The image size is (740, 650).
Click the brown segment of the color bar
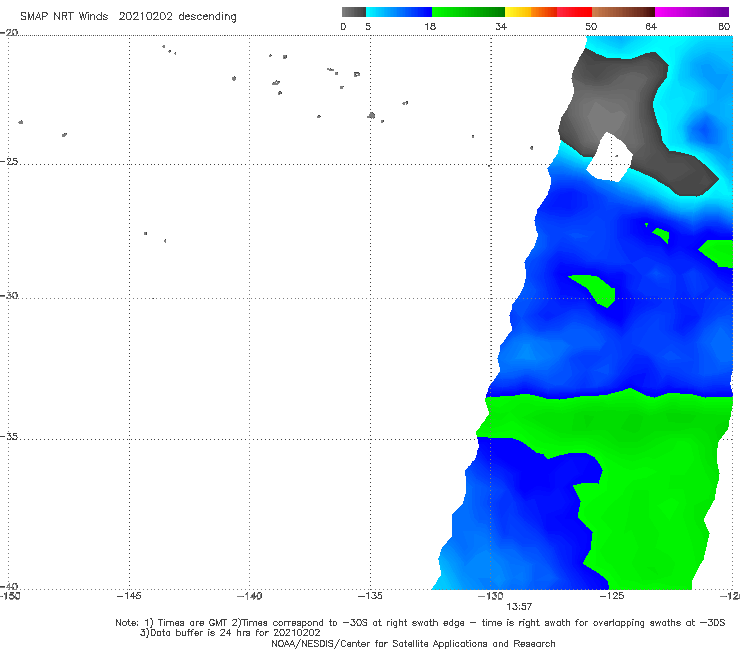[x=623, y=12]
